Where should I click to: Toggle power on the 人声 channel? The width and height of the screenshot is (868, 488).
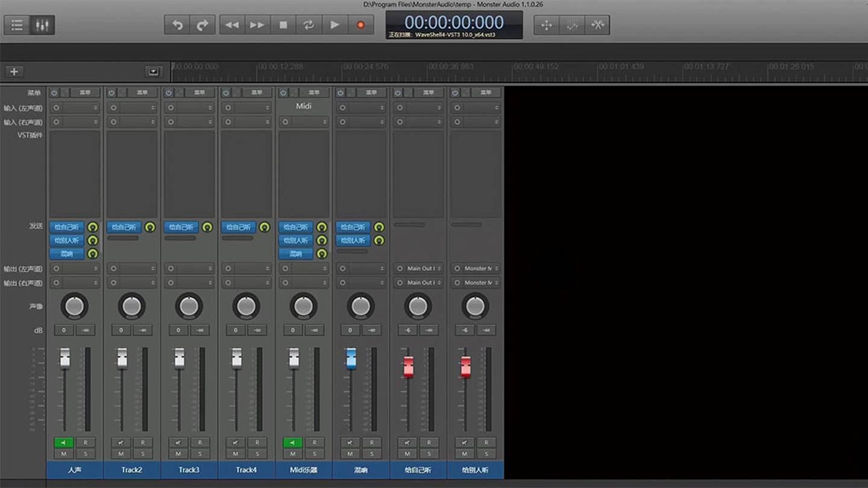54,92
